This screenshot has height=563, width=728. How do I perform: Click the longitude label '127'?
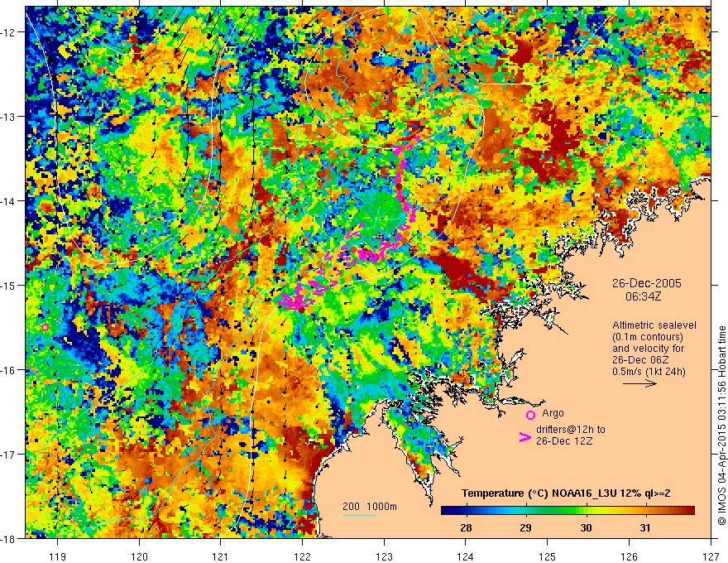[x=711, y=556]
